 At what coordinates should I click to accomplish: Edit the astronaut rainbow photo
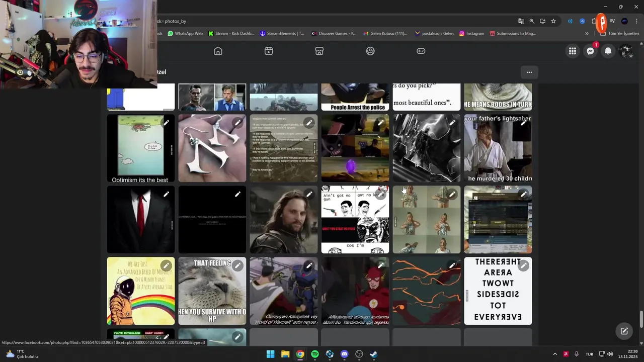click(166, 265)
